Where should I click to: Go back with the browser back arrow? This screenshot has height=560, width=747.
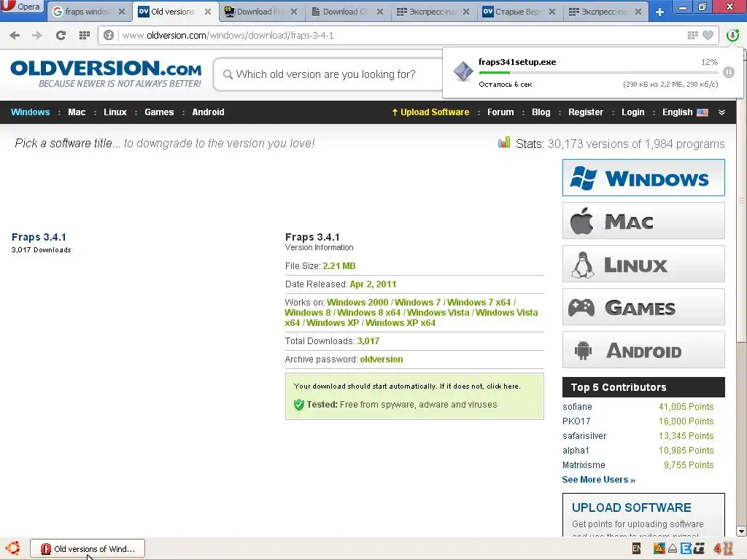coord(15,35)
